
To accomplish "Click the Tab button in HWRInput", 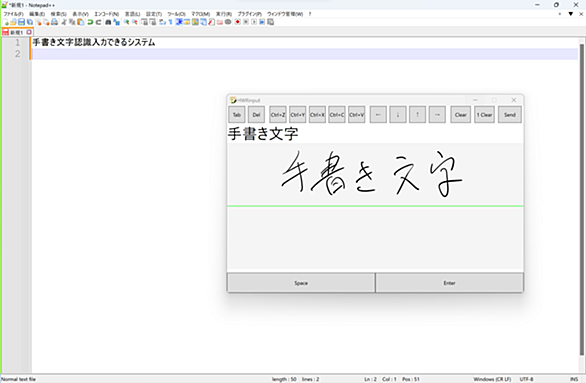I will 237,115.
